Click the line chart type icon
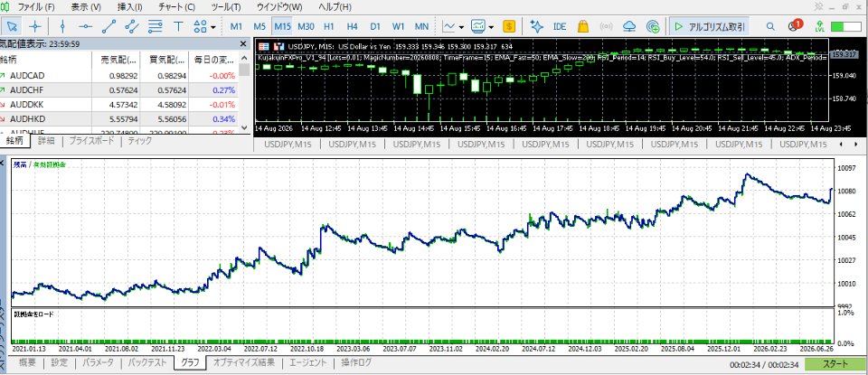The width and height of the screenshot is (868, 375). point(449,26)
